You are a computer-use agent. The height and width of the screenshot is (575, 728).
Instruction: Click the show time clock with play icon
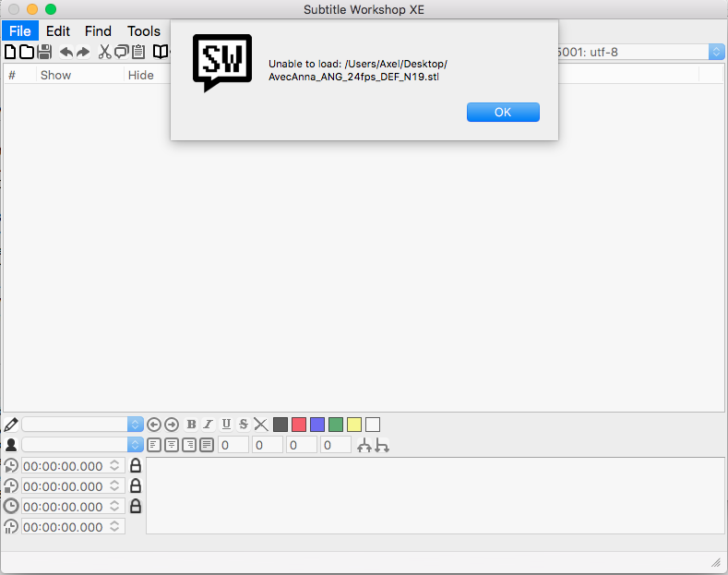click(x=11, y=466)
